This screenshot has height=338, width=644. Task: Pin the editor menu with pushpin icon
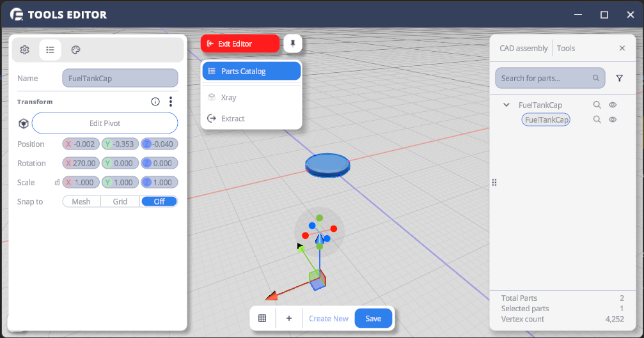(293, 43)
